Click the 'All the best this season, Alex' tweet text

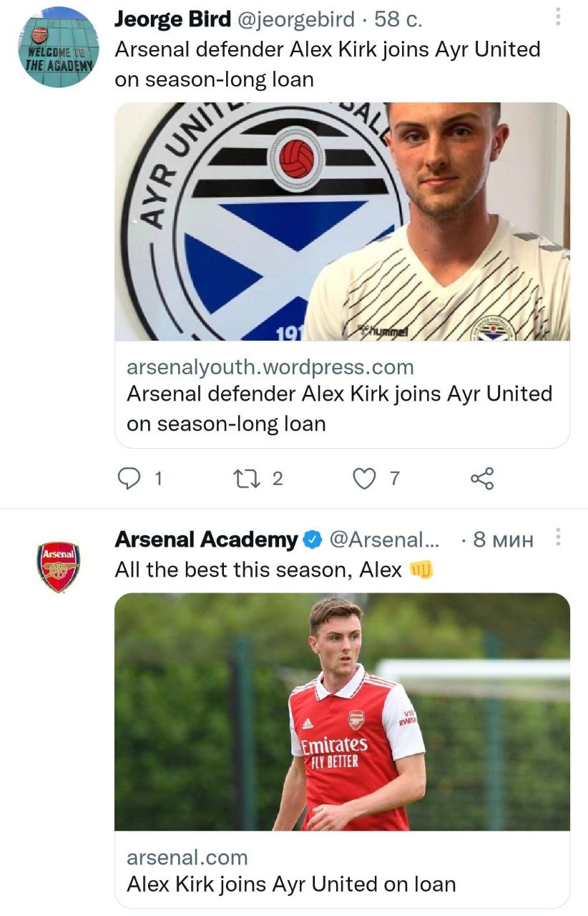[258, 570]
